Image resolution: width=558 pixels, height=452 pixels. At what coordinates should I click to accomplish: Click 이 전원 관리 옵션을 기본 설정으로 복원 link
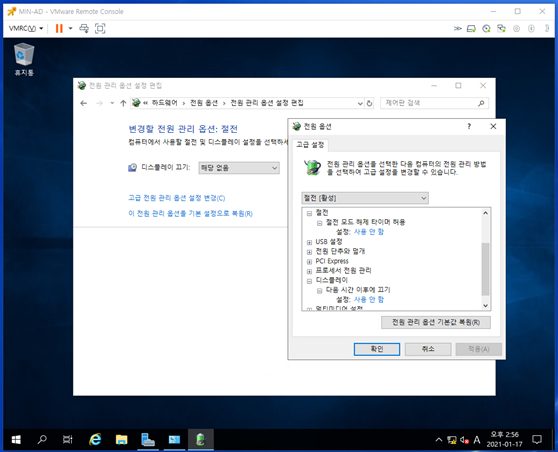(x=190, y=214)
